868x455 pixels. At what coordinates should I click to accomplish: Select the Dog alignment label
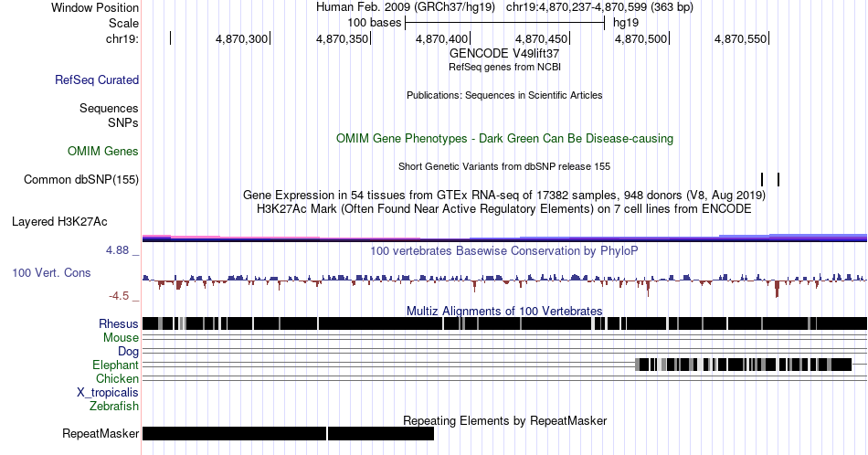129,352
